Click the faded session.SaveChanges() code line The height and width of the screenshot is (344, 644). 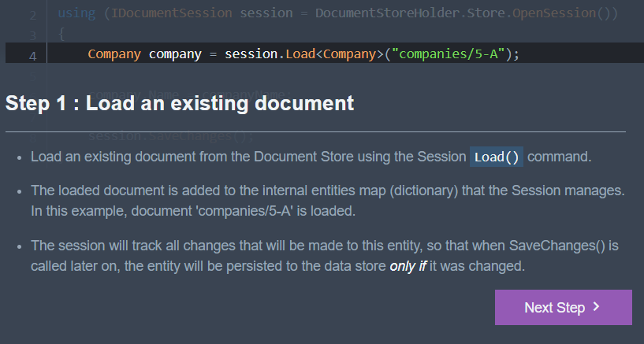[171, 135]
